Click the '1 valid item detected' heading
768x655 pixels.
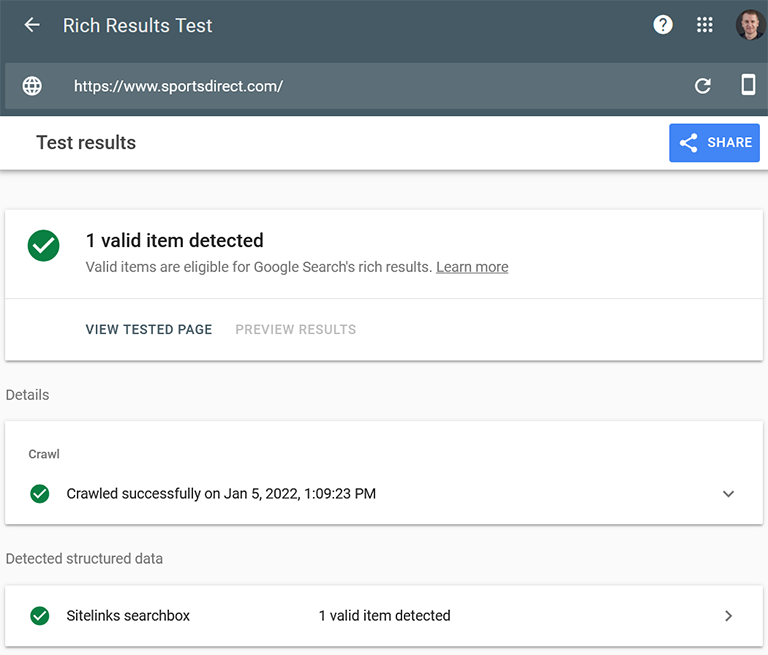click(x=174, y=241)
